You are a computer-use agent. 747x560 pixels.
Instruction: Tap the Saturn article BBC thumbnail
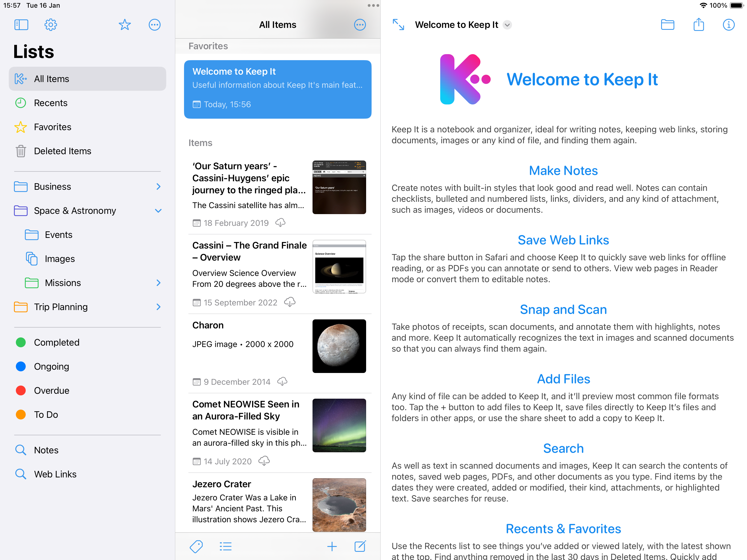[339, 187]
